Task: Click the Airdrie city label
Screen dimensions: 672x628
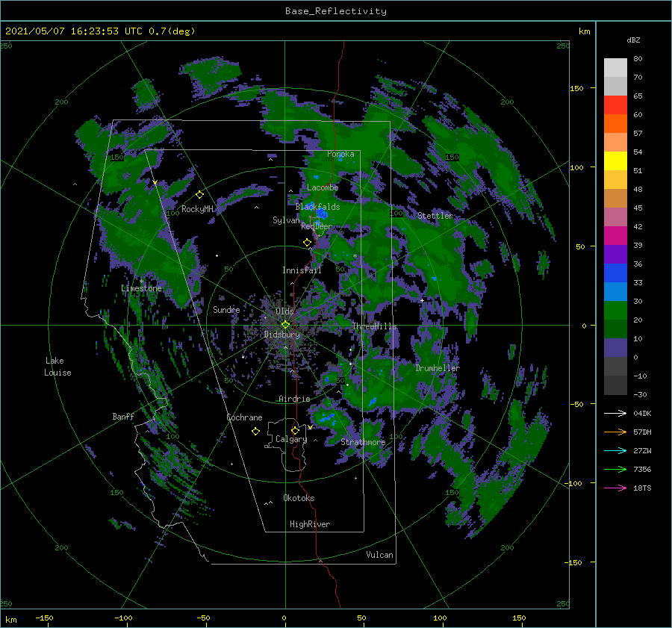Action: point(294,399)
